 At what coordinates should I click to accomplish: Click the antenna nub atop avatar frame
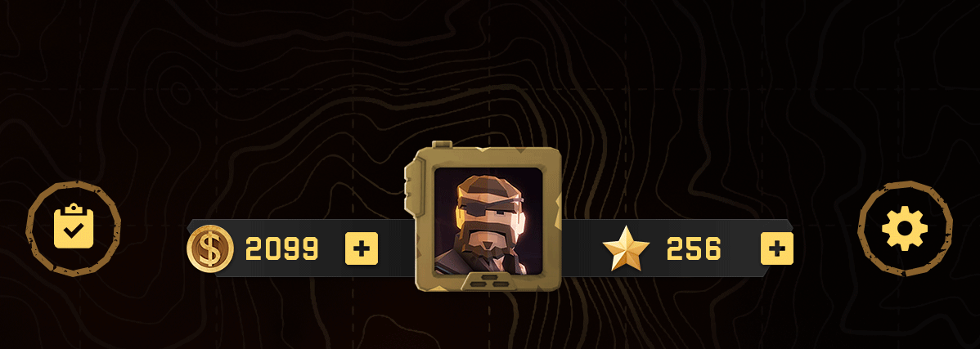tap(442, 144)
